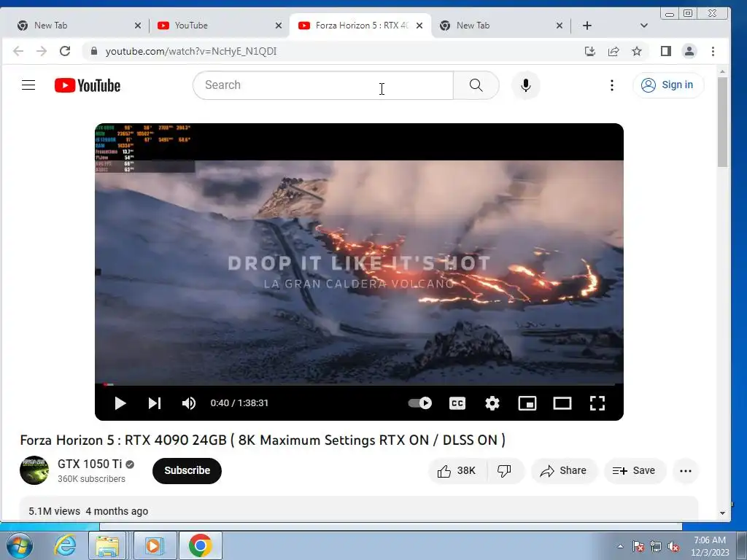Open video settings gear
Viewport: 747px width, 560px height.
[x=492, y=403]
